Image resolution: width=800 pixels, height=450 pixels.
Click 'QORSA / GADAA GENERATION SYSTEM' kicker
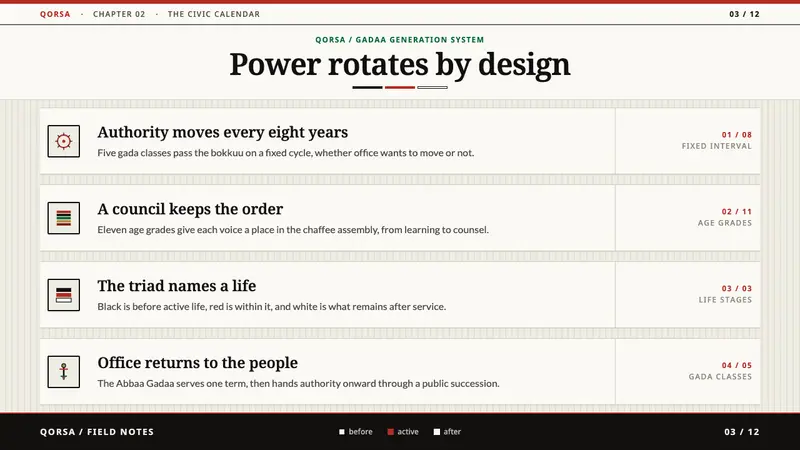pyautogui.click(x=399, y=40)
